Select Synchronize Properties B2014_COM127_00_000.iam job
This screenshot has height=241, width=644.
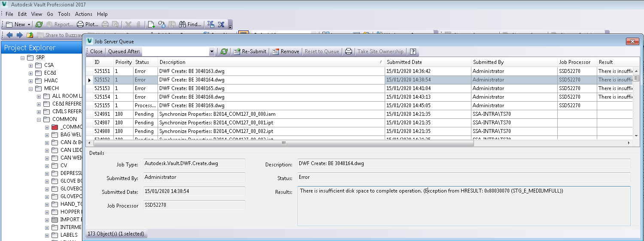pos(360,114)
